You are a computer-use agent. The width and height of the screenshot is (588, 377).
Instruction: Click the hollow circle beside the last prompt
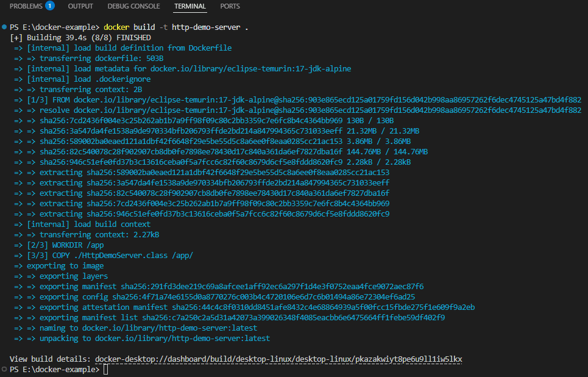(4, 369)
